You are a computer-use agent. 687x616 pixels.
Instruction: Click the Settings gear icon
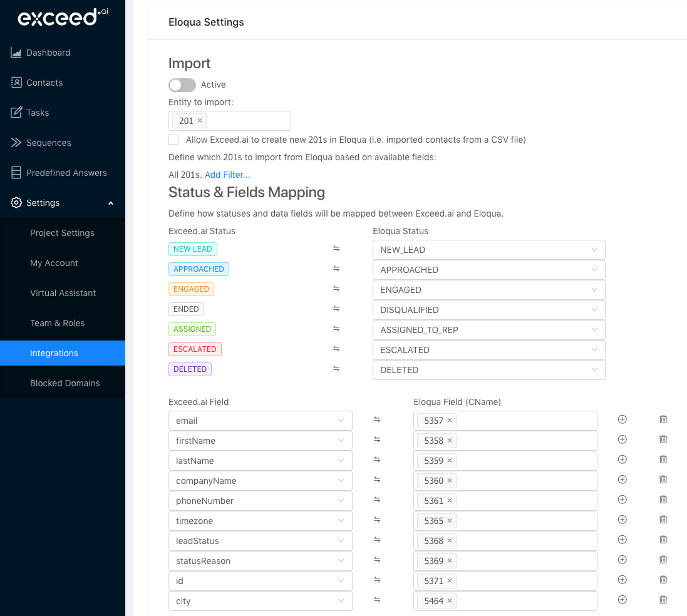[x=16, y=203]
